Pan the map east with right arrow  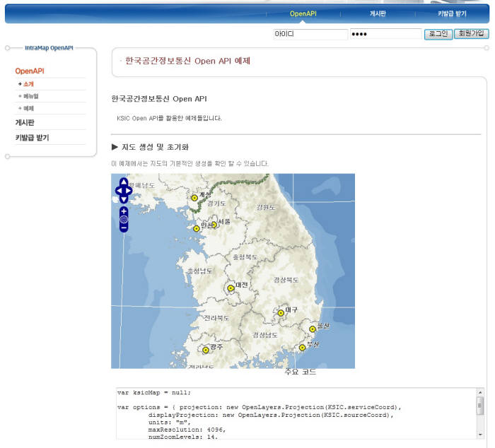[x=129, y=191]
